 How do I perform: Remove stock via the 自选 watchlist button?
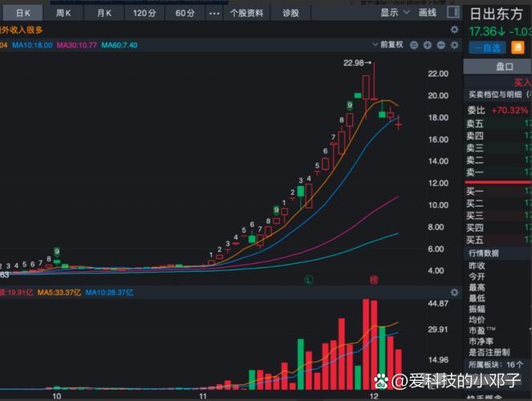click(487, 48)
